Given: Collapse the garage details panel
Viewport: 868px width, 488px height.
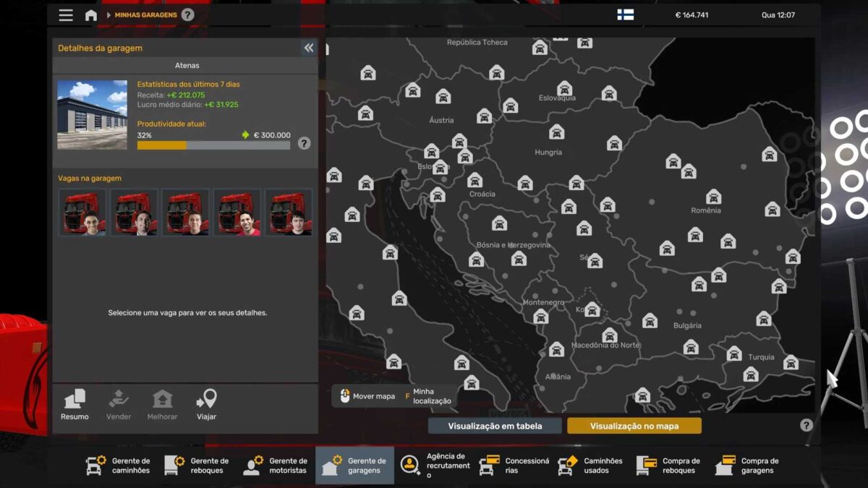Looking at the screenshot, I should tap(309, 48).
